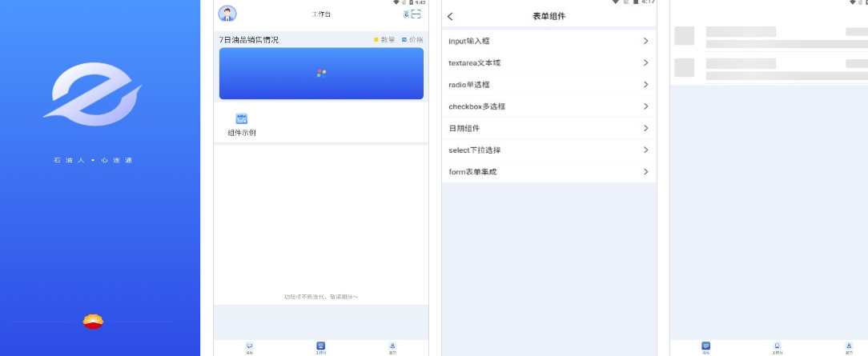The image size is (868, 356).
Task: Tap the battery icon beside 9:42
Action: click(412, 2)
